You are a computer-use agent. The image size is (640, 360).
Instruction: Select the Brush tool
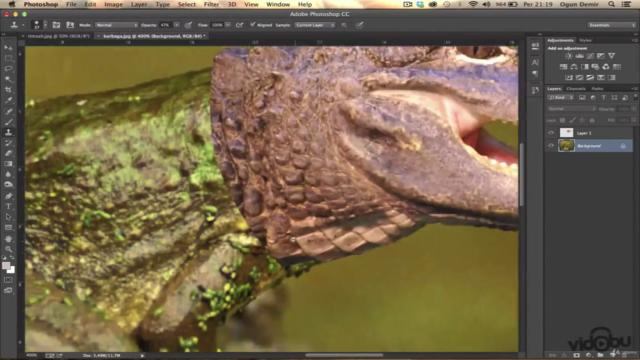click(8, 122)
